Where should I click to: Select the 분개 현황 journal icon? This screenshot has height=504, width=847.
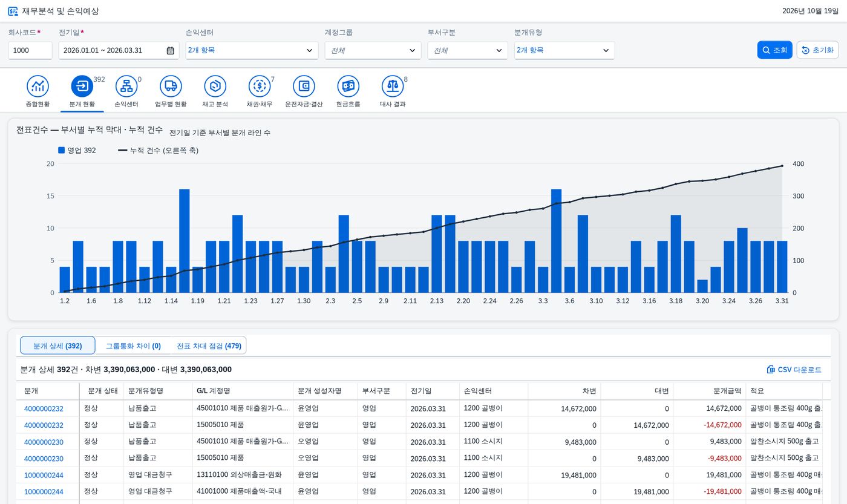82,87
